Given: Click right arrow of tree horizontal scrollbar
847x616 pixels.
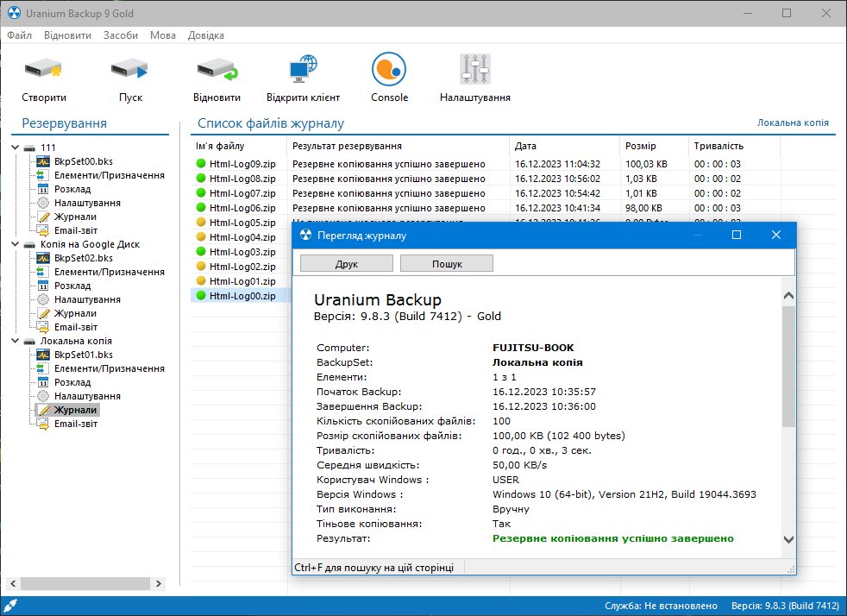Looking at the screenshot, I should click(x=158, y=583).
